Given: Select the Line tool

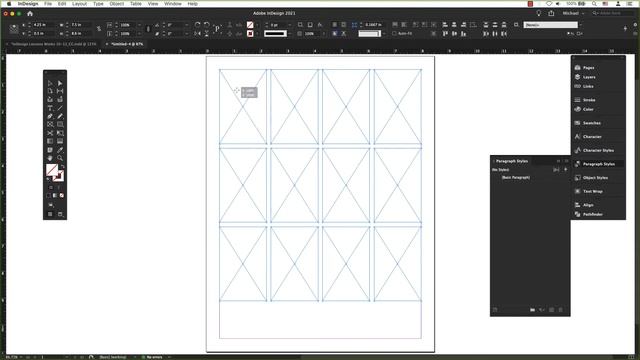Looking at the screenshot, I should 60,108.
